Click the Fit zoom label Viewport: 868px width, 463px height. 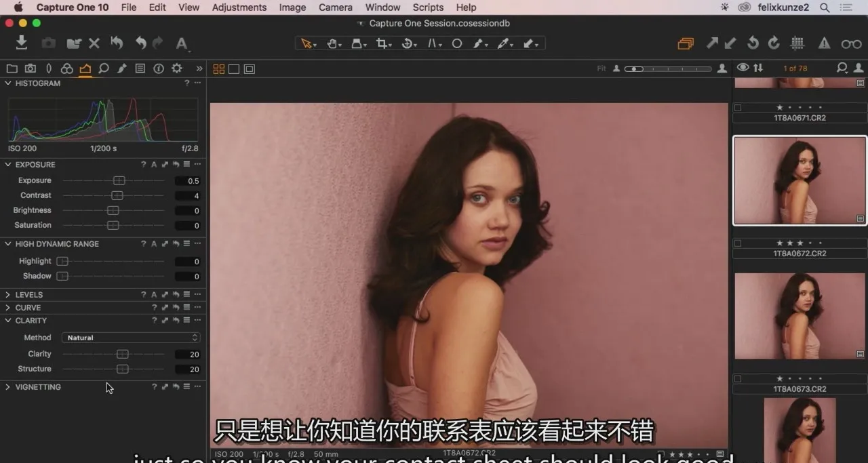tap(601, 68)
